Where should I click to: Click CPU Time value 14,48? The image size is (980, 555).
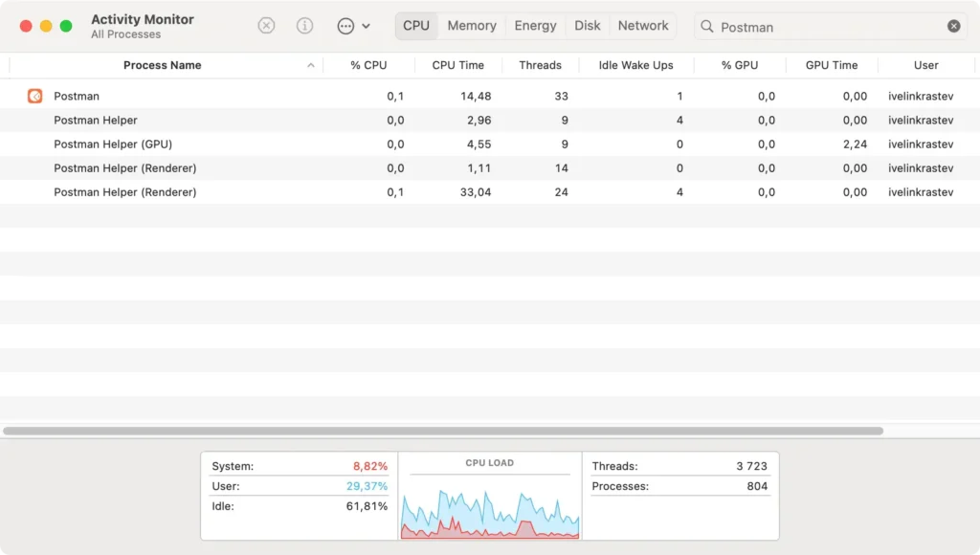476,97
